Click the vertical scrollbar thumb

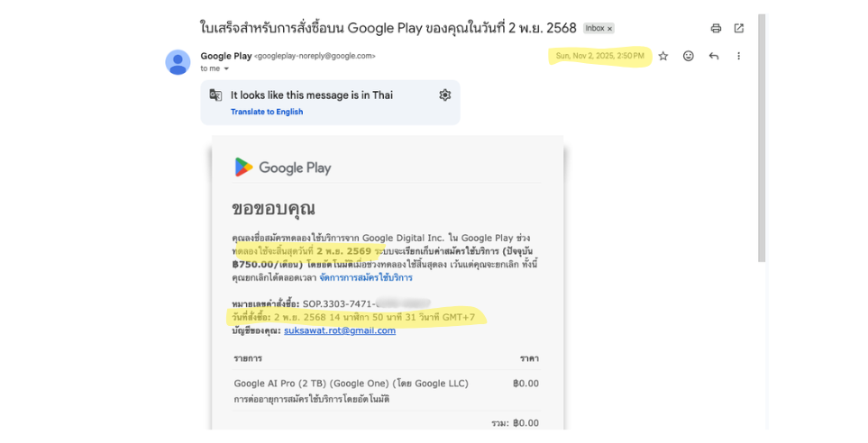coord(762,139)
